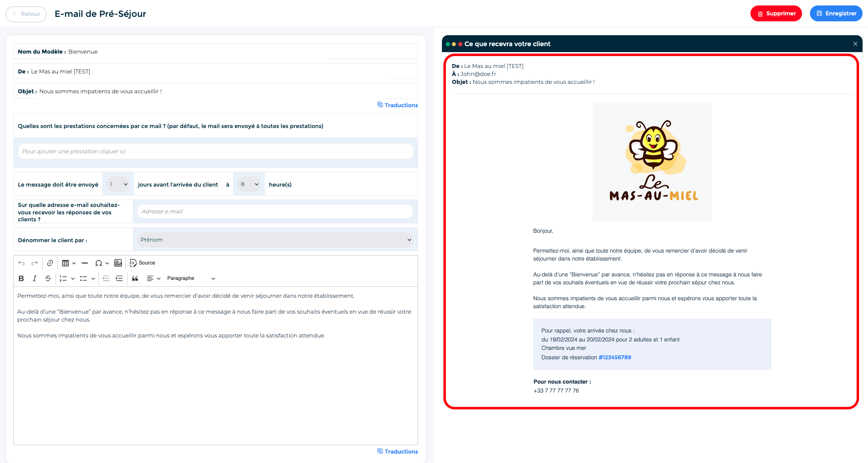Open the Paragraphe heading style dropdown
Viewport: 868px width, 463px height.
tap(191, 278)
